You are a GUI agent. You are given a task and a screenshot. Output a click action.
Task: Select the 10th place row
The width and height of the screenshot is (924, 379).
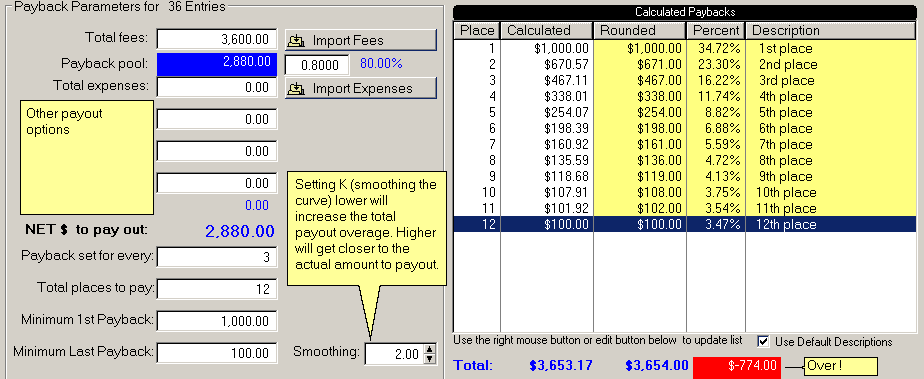coord(685,192)
